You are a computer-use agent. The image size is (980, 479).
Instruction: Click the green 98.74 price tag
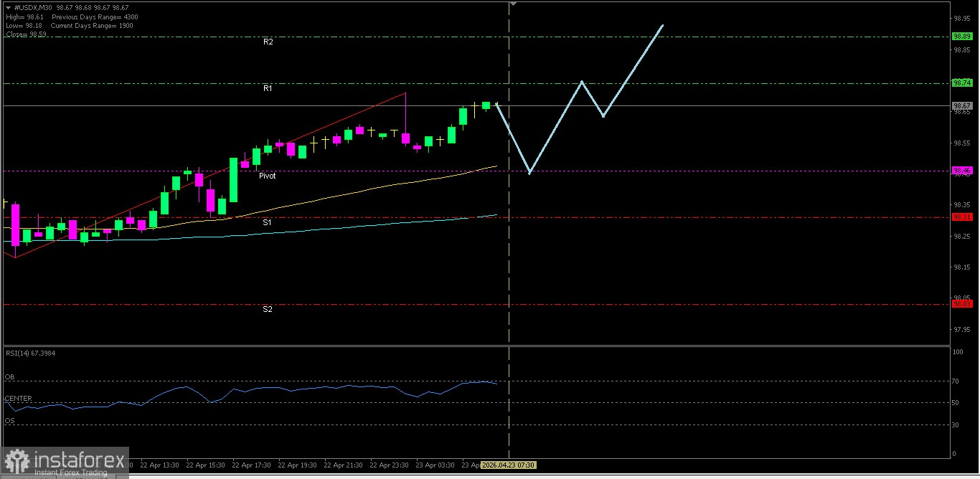962,83
